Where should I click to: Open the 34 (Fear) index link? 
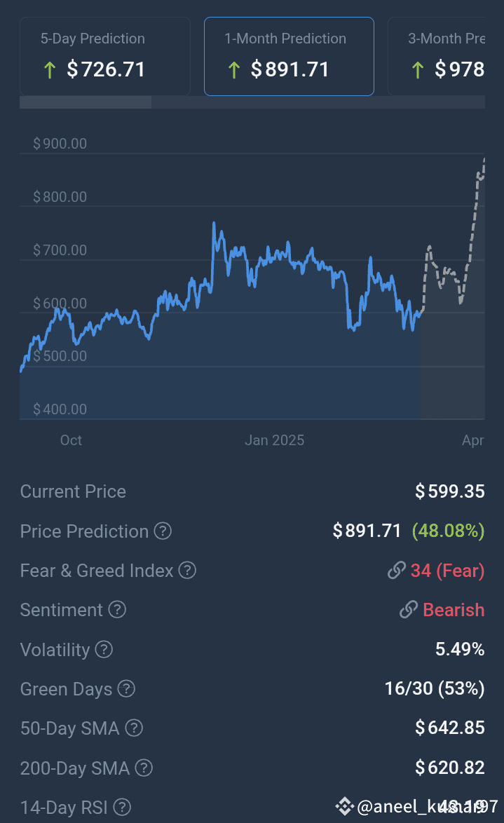(x=447, y=571)
